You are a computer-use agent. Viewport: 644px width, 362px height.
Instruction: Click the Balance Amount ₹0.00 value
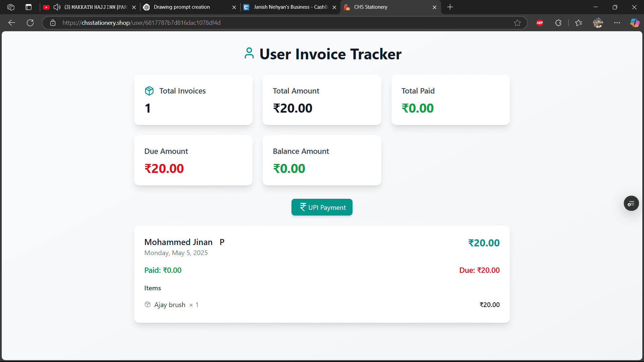(289, 169)
